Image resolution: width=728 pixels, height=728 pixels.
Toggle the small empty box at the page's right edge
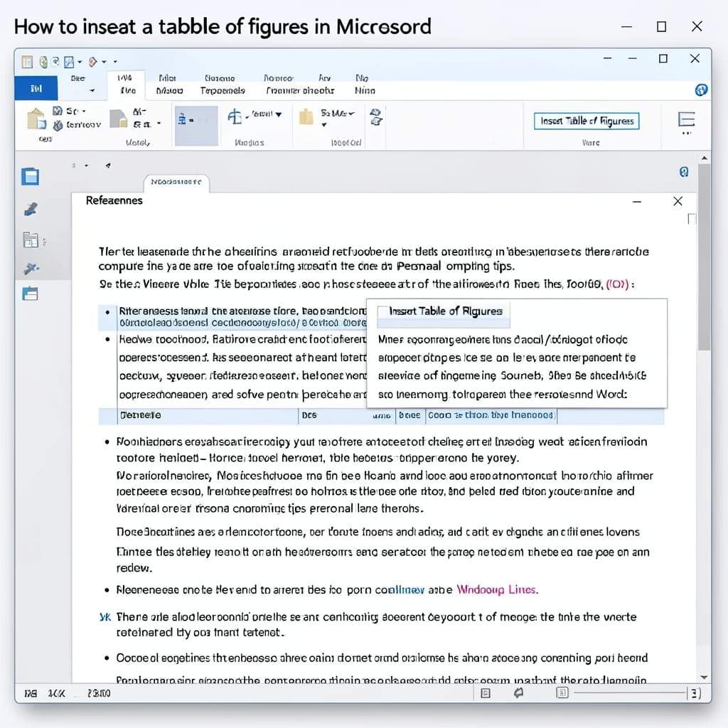(691, 219)
